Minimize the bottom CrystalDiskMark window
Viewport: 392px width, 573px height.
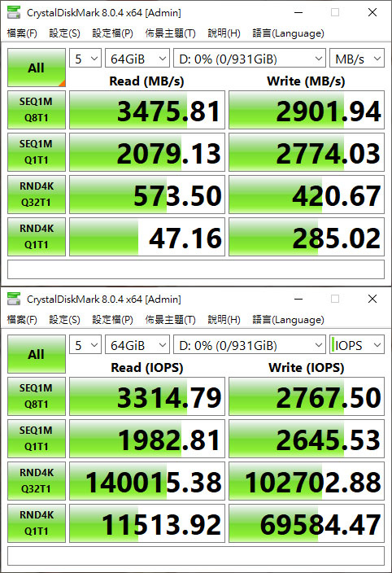tap(298, 299)
